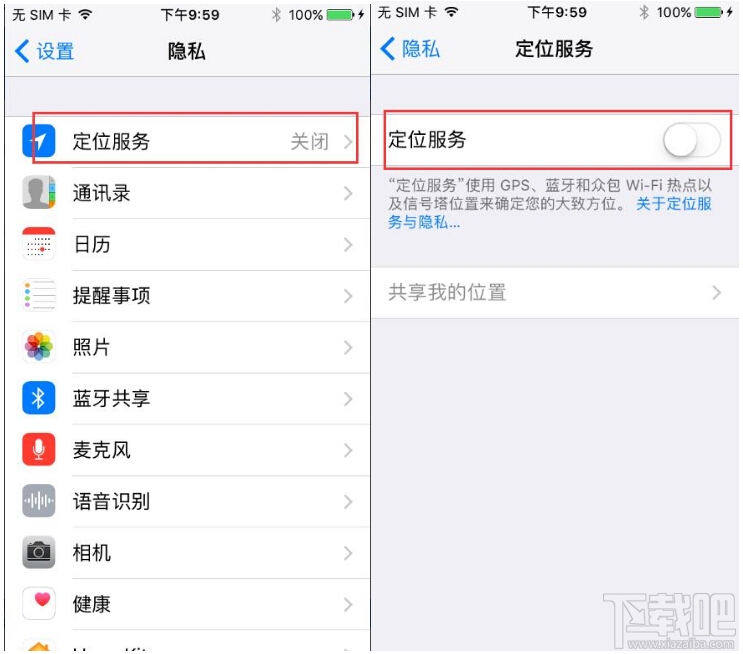743x654 pixels.
Task: Expand the 通讯录 row chevron
Action: pyautogui.click(x=348, y=193)
